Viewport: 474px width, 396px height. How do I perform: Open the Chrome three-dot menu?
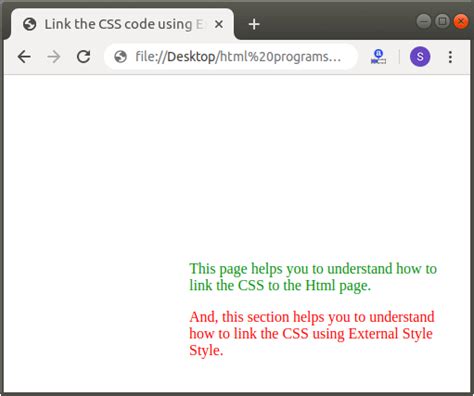tap(450, 57)
